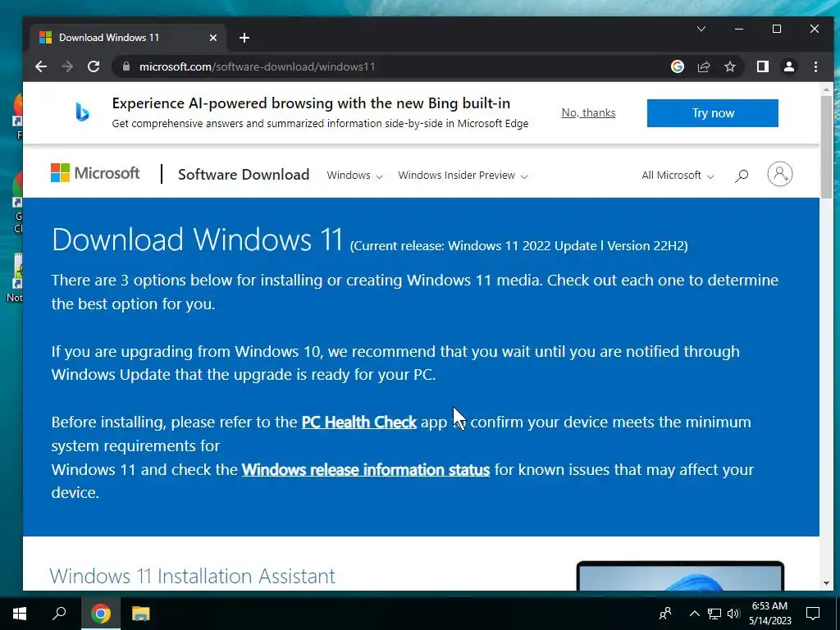The height and width of the screenshot is (630, 840).
Task: Open site search with magnifier icon
Action: pos(742,176)
